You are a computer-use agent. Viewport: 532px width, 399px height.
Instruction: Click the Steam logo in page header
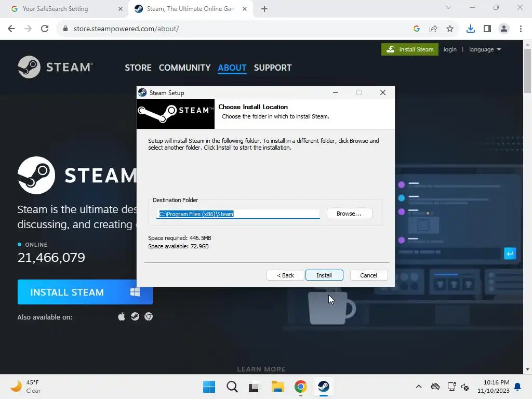[55, 67]
